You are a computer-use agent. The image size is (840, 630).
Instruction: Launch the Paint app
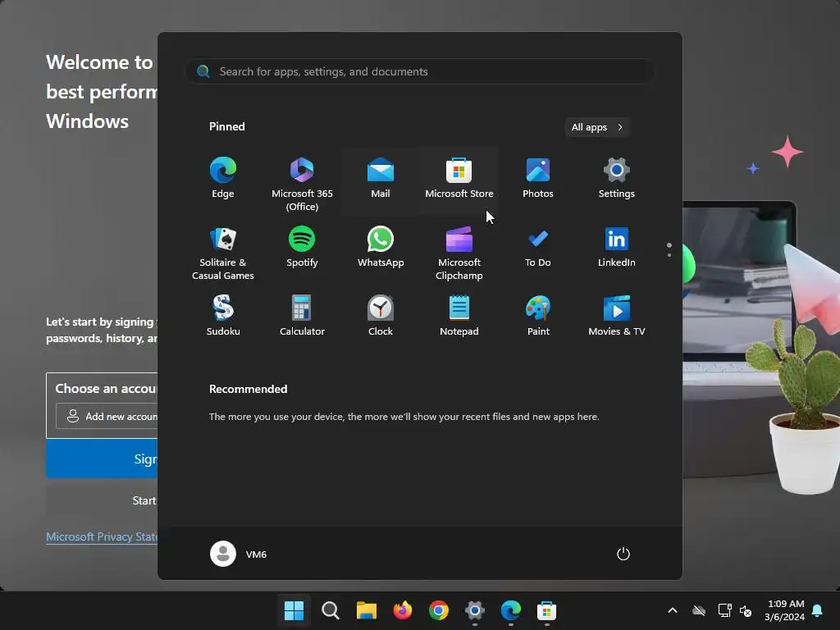[538, 317]
